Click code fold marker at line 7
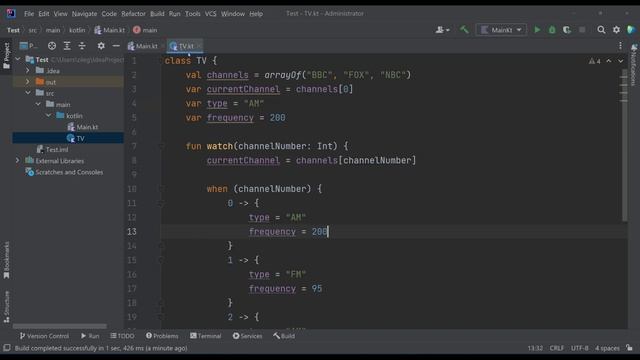This screenshot has width=640, height=360. pos(161,146)
